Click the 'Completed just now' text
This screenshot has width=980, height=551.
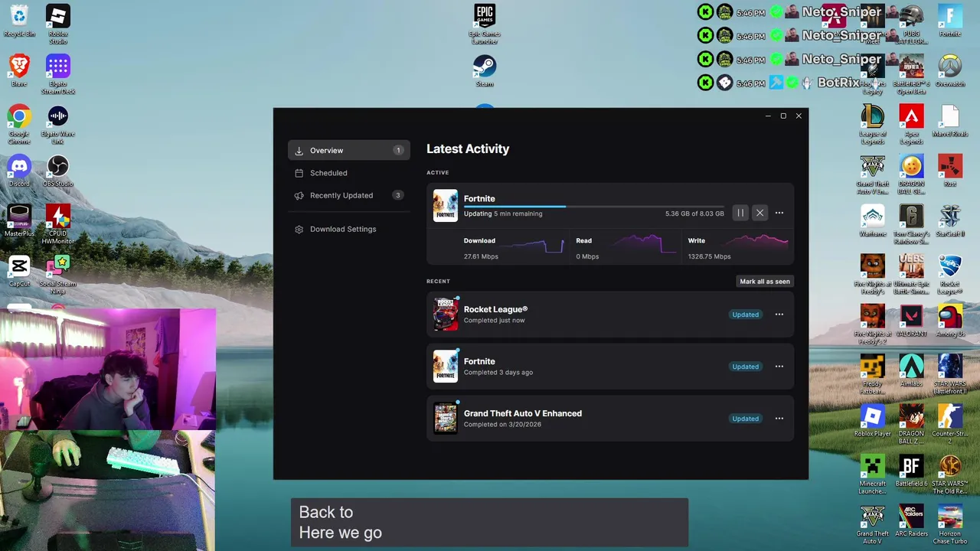(x=494, y=321)
